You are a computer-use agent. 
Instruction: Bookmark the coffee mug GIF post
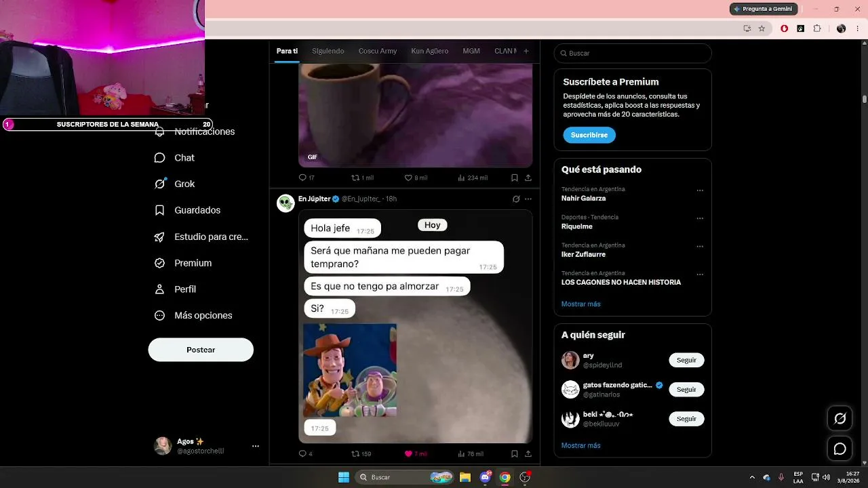[515, 178]
